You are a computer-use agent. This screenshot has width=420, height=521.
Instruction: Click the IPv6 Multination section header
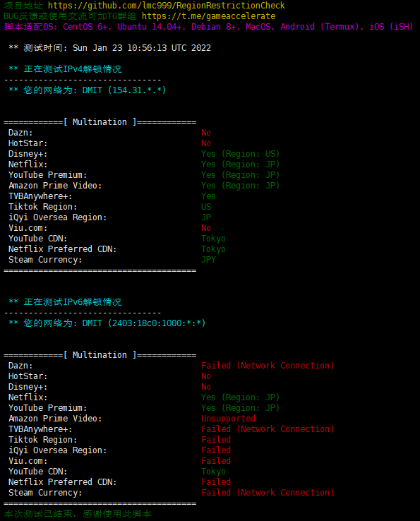click(100, 355)
